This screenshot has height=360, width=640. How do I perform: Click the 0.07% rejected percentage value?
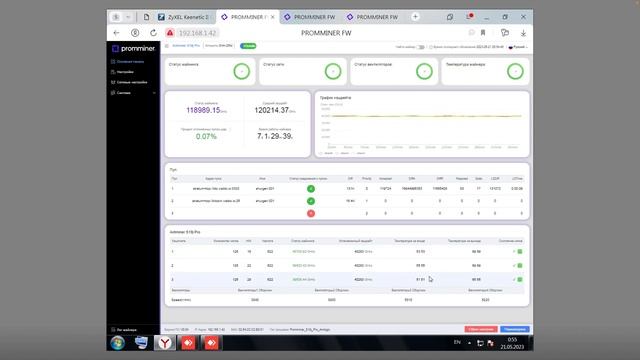pyautogui.click(x=206, y=136)
